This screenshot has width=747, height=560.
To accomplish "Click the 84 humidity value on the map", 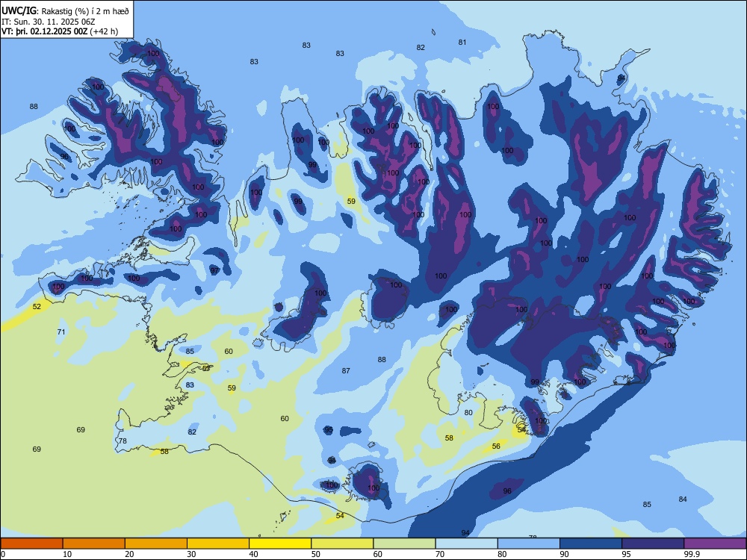I will tap(683, 499).
